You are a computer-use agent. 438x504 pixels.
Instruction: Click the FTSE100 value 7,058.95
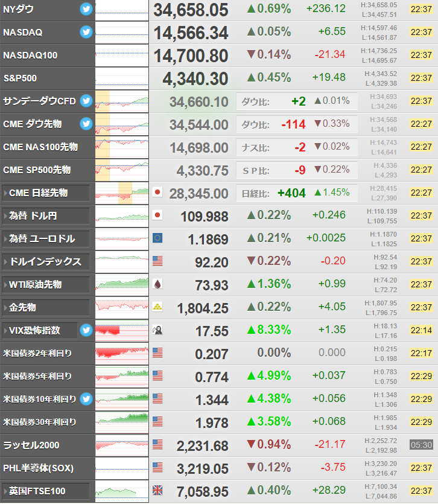click(203, 492)
